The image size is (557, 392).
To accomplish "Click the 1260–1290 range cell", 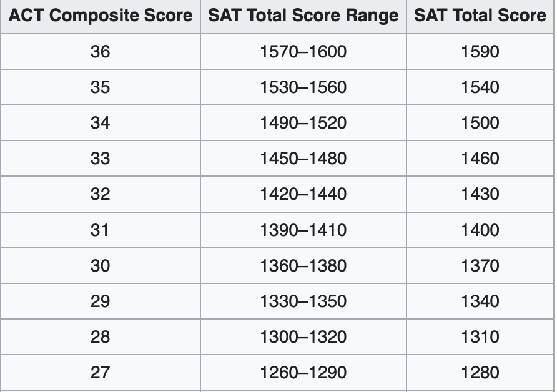I will click(x=303, y=373).
